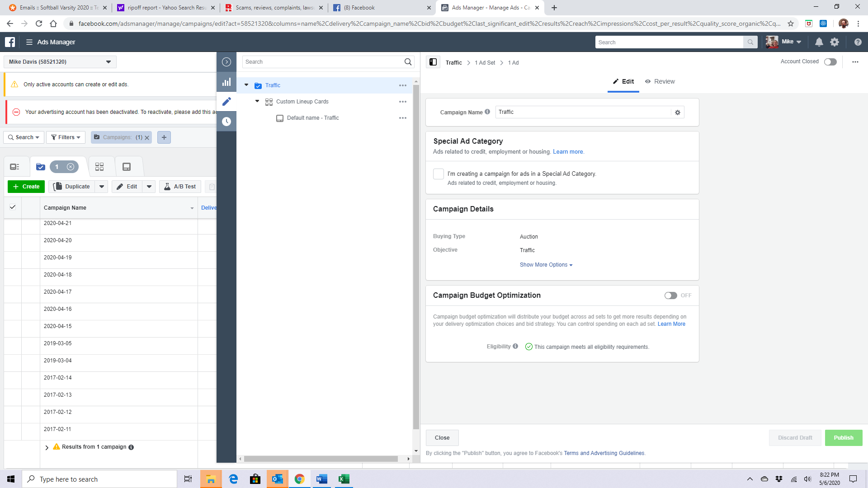Screen dimensions: 868x488
Task: Open Excel from the taskbar
Action: point(344,479)
